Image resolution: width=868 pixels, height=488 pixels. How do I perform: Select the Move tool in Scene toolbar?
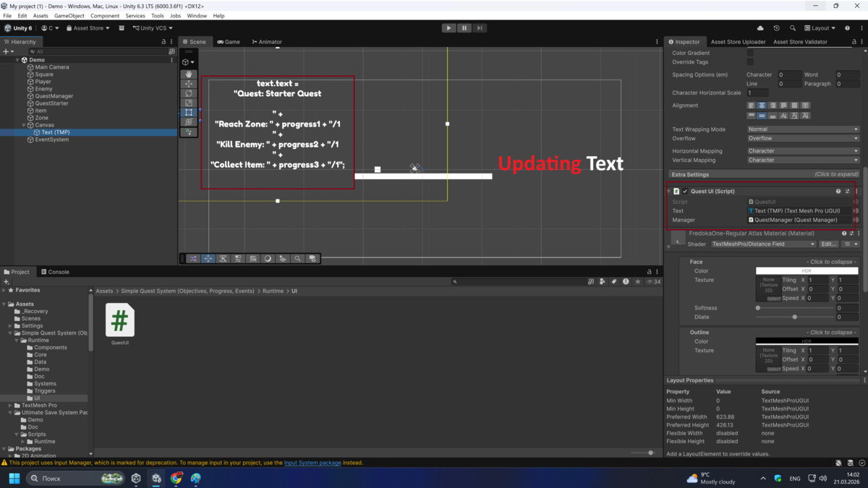[189, 84]
